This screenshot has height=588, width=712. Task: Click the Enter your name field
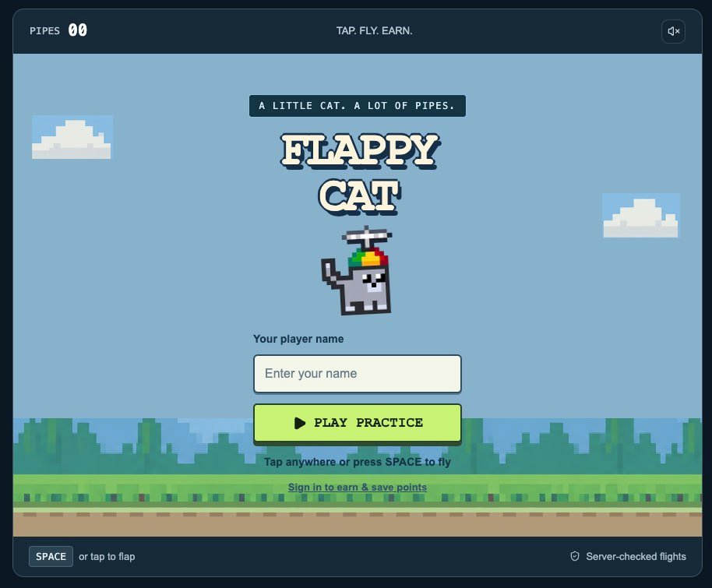(x=358, y=374)
